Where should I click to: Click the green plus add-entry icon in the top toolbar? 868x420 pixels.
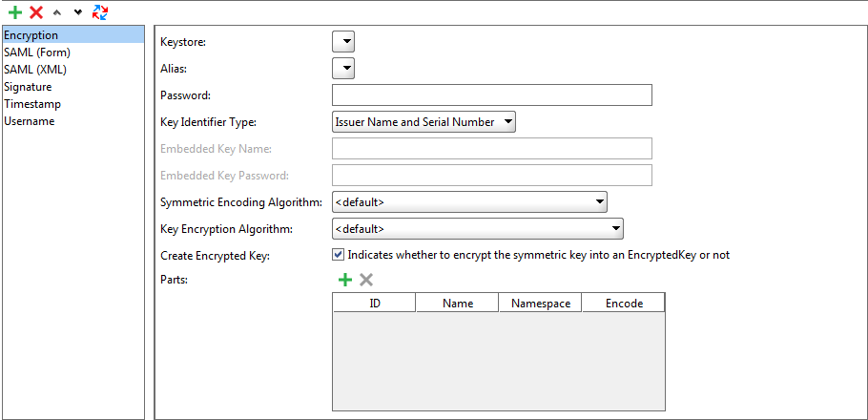[15, 12]
